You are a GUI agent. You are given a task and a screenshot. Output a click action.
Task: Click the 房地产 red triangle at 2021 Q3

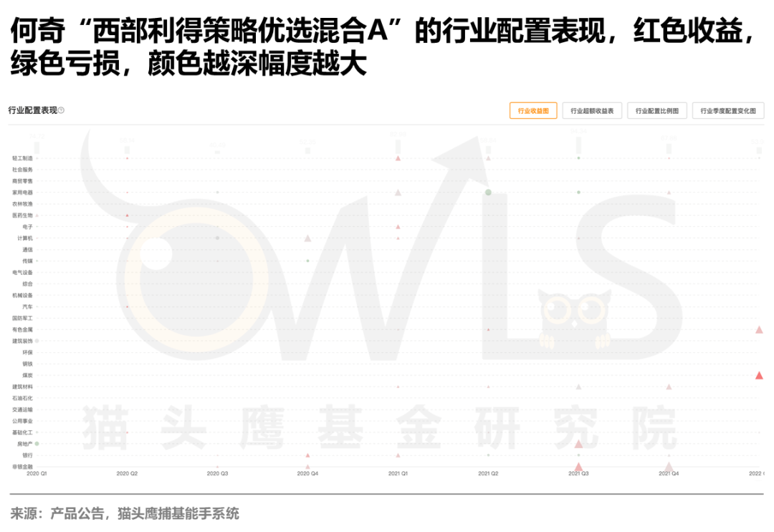click(x=578, y=444)
